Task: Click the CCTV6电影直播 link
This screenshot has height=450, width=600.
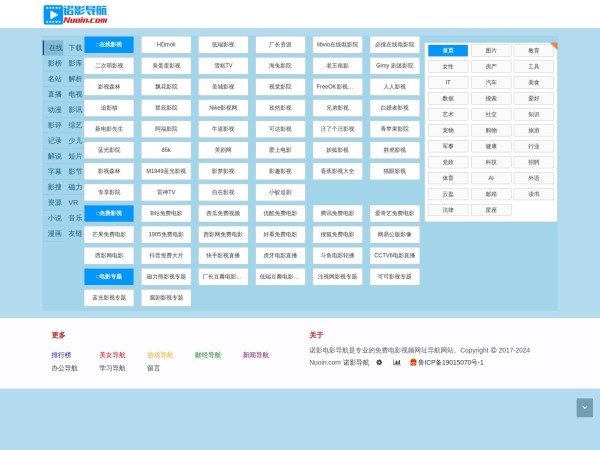Action: [395, 255]
